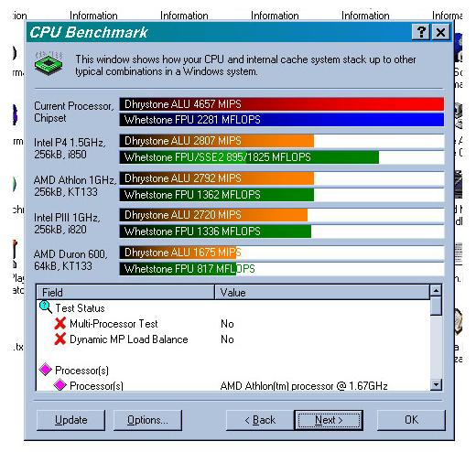The height and width of the screenshot is (452, 476).
Task: Click the Intel PIII 1GHz, 256kB, i820 label
Action: point(67,223)
